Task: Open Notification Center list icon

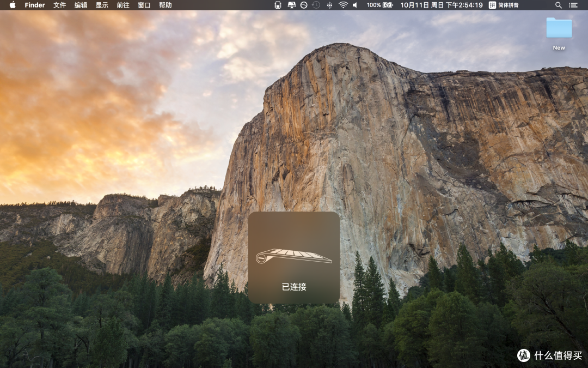Action: tap(573, 5)
